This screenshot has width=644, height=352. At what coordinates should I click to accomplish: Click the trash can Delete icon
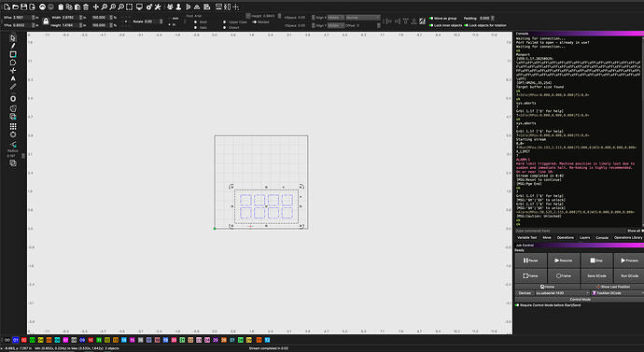[86, 7]
